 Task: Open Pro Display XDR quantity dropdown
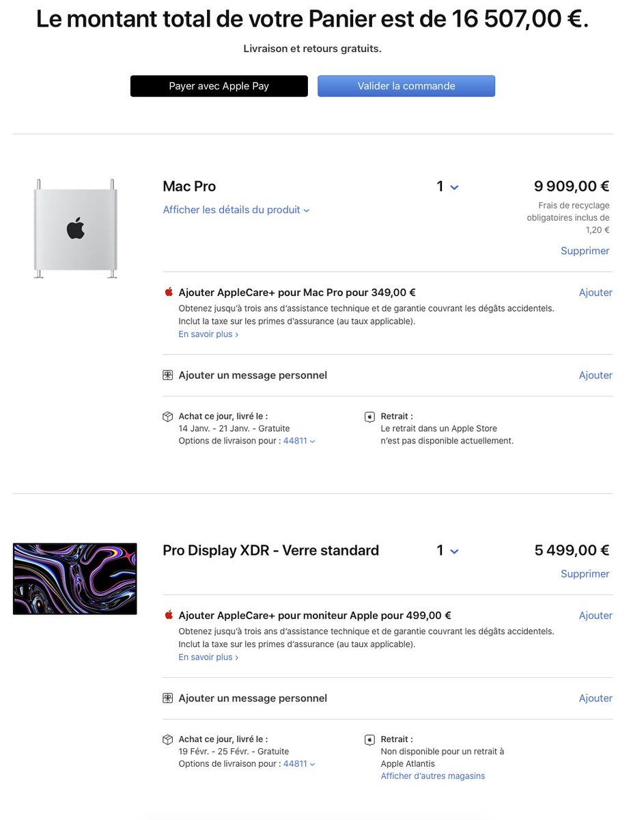coord(447,551)
